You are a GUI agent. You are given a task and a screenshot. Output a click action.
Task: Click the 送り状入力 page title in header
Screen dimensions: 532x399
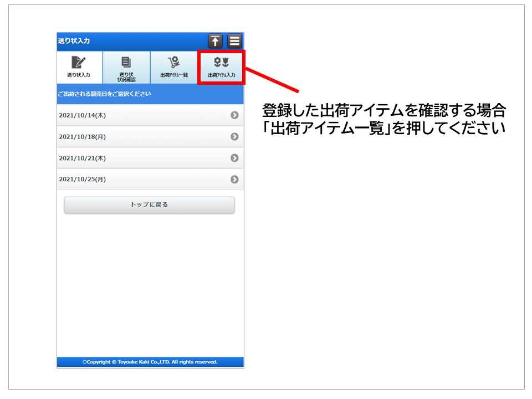coord(74,41)
